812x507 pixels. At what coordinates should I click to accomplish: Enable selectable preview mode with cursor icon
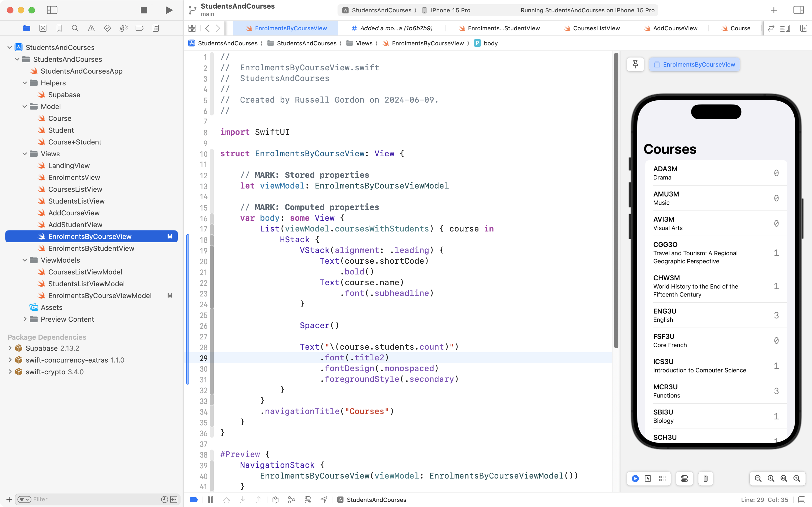(x=648, y=479)
